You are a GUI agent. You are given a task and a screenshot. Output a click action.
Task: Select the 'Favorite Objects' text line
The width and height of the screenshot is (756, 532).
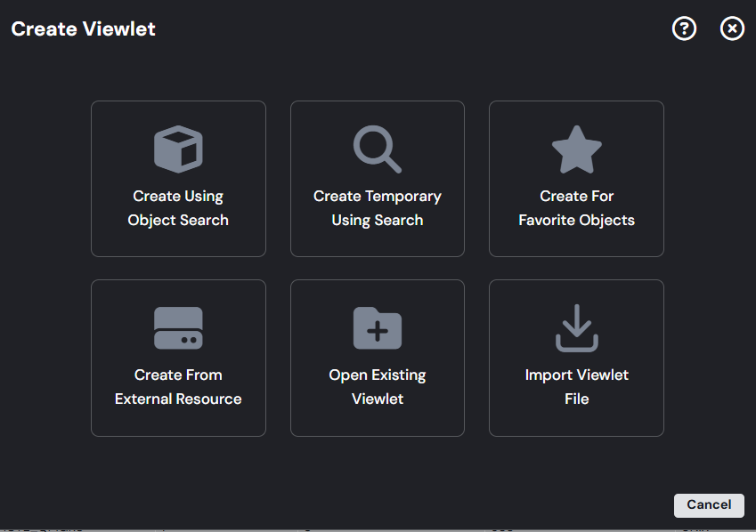pyautogui.click(x=577, y=221)
